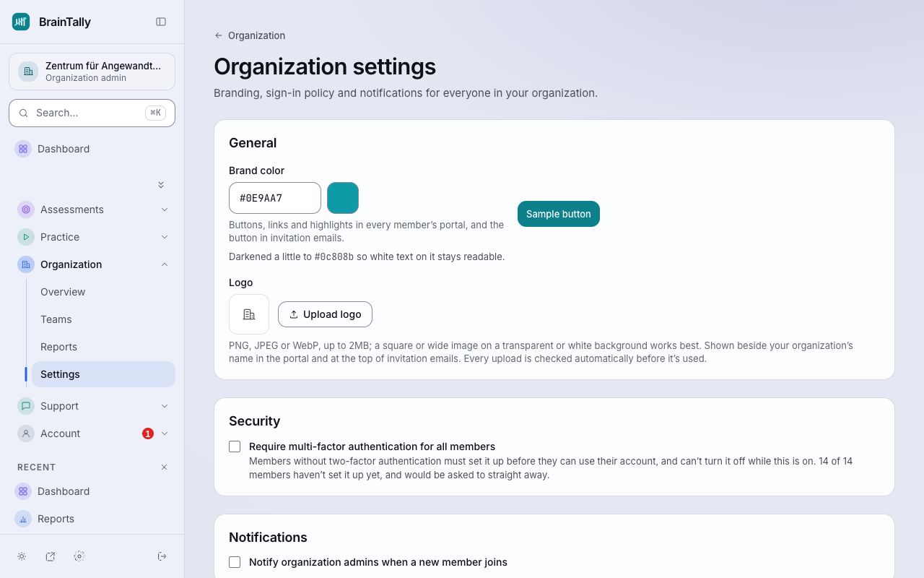Click the Support chat bubble icon
The image size is (924, 578).
(x=26, y=406)
